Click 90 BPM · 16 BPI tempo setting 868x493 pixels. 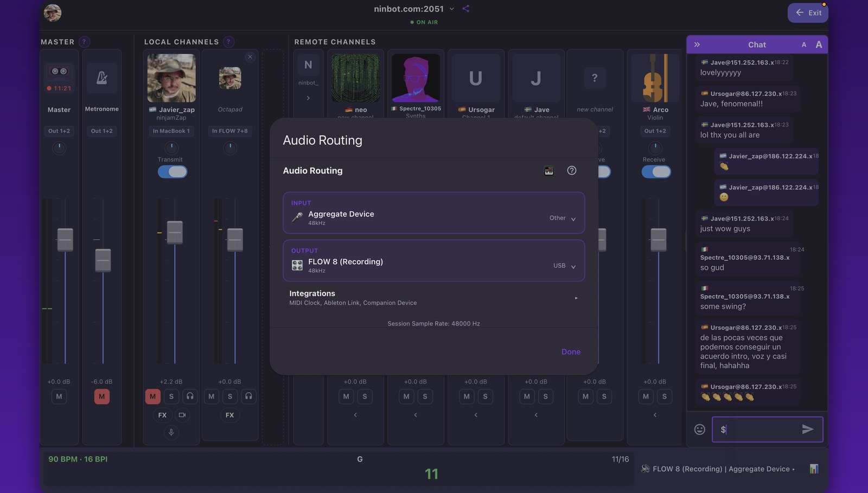point(78,459)
